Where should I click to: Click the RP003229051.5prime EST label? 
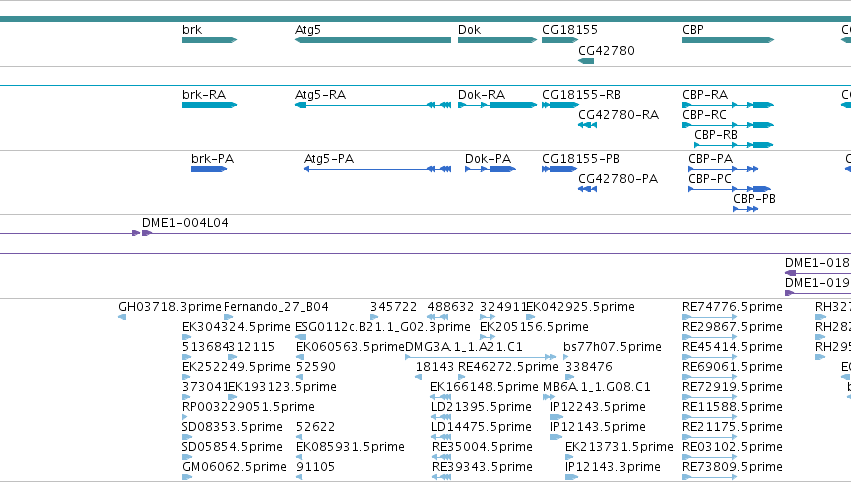(x=248, y=407)
